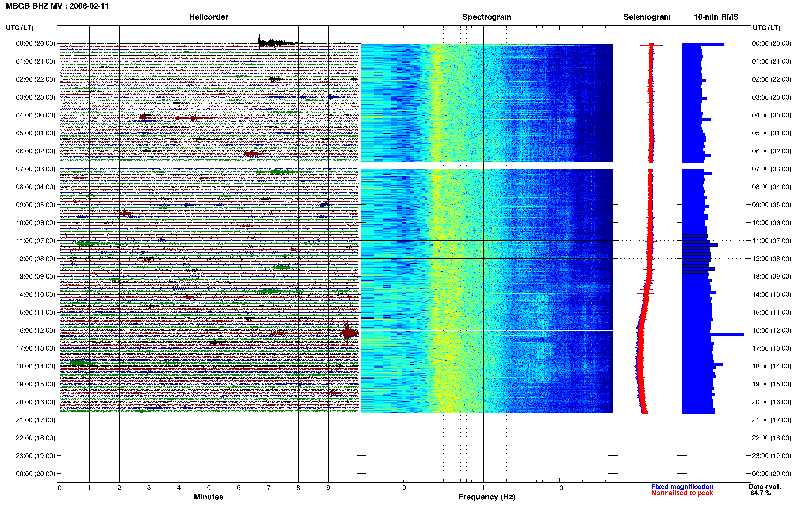Click the left '19:00 (15:00)' time label
Viewport: 812px width, 508px height.
(36, 384)
